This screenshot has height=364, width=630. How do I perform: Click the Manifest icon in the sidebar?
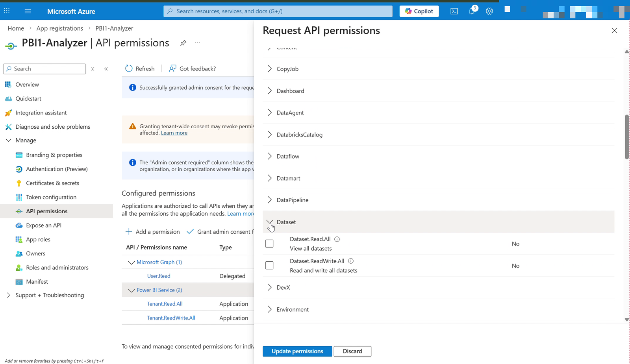tap(19, 282)
